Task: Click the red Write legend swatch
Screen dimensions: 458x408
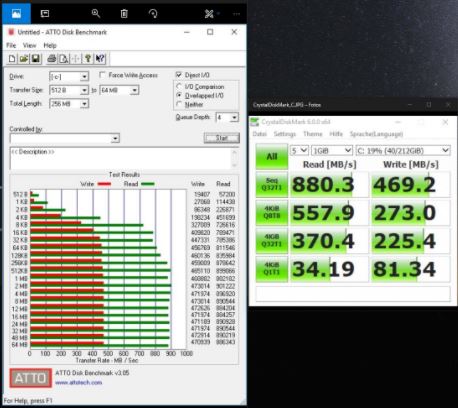Action: [104, 184]
